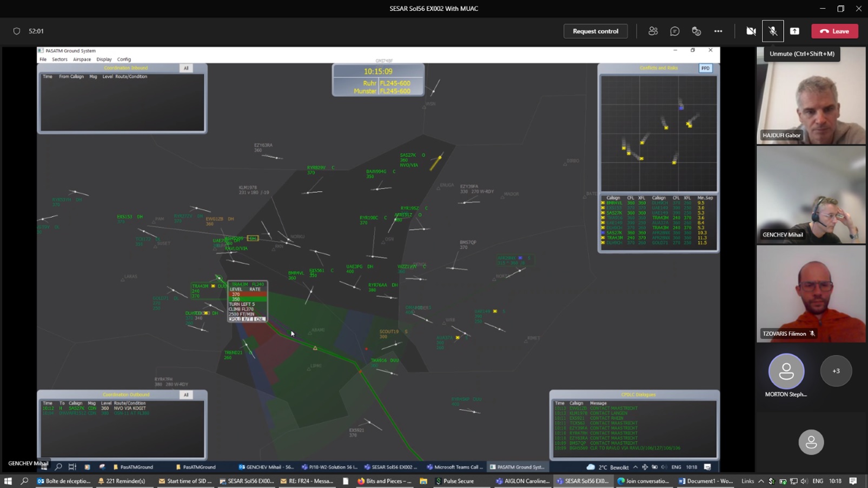Select GENCHEV Mihail video tile
This screenshot has width=868, height=488.
(811, 195)
